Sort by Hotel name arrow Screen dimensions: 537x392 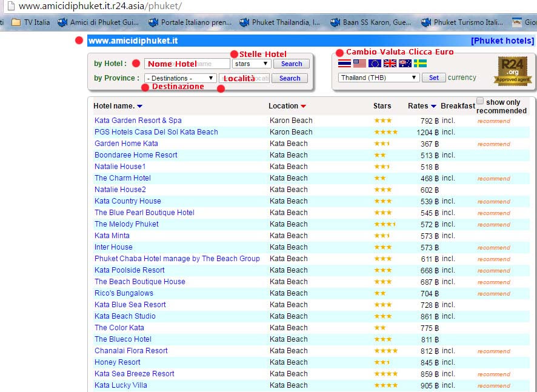pyautogui.click(x=139, y=106)
